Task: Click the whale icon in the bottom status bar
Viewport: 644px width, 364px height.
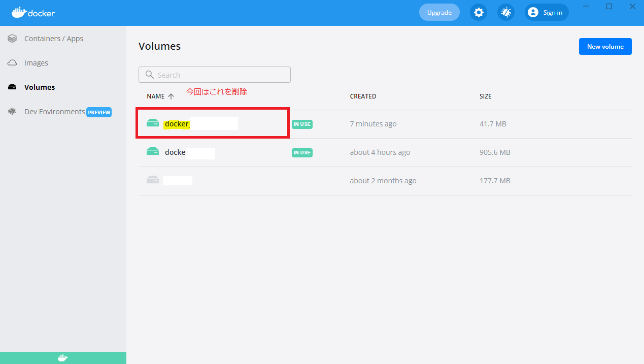Action: point(62,357)
